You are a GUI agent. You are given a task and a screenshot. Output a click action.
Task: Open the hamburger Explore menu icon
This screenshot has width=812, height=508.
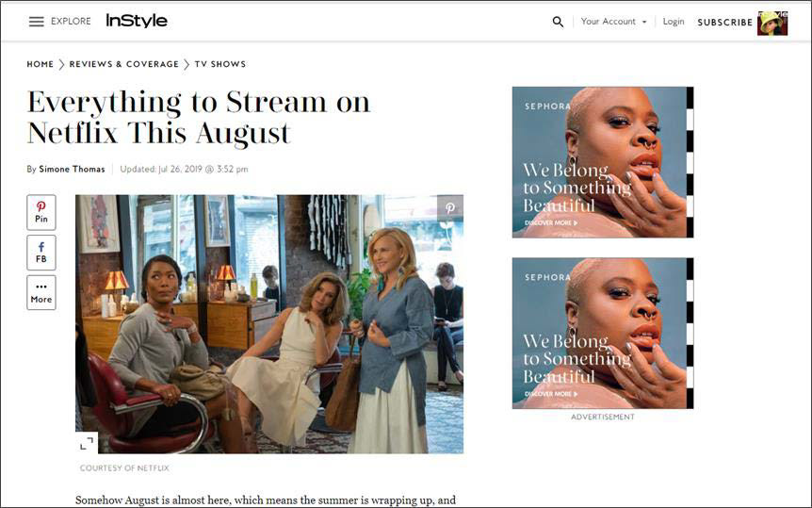(x=36, y=22)
